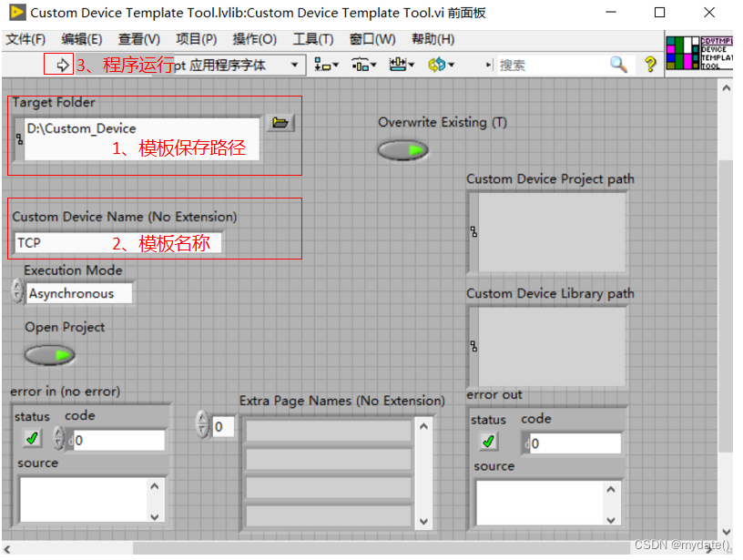This screenshot has width=743, height=560.
Task: Open the Resize Objects toolbar menu
Action: point(402,65)
